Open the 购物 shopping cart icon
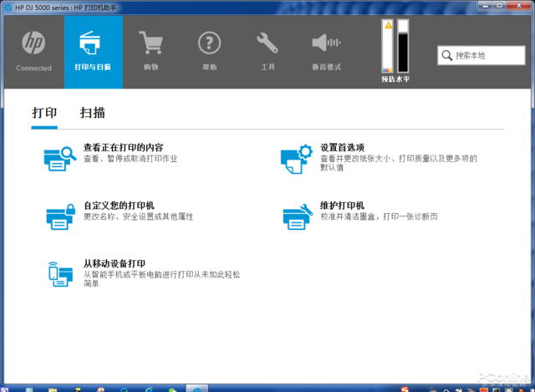The height and width of the screenshot is (392, 535). pos(150,43)
